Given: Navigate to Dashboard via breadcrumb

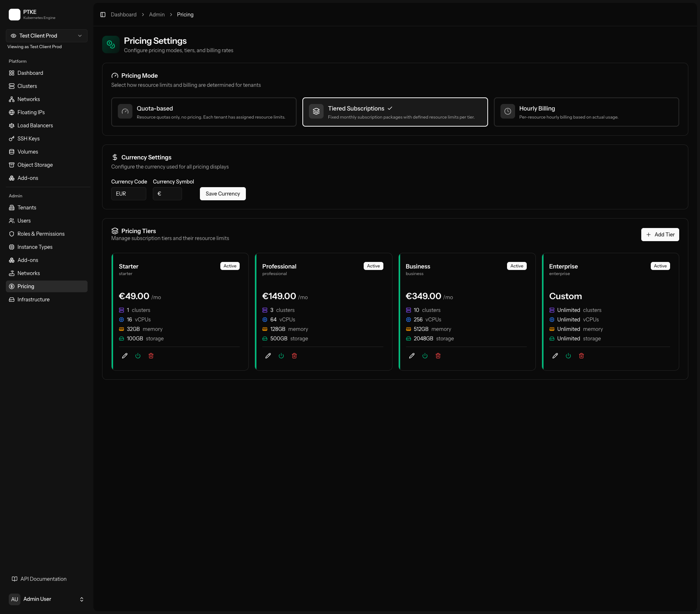Looking at the screenshot, I should tap(123, 15).
